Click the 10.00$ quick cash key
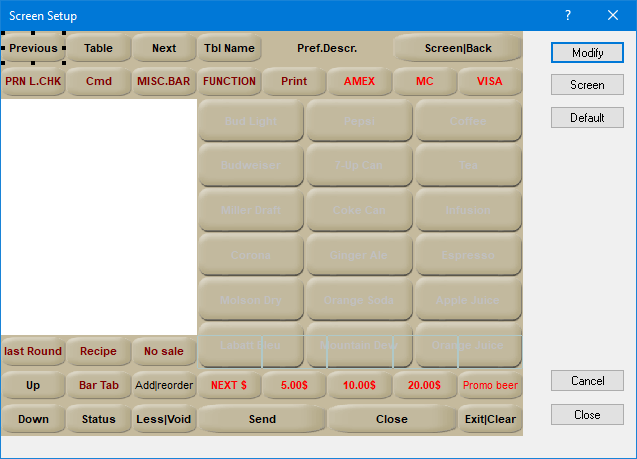Screen dimensions: 637x459 pos(359,385)
